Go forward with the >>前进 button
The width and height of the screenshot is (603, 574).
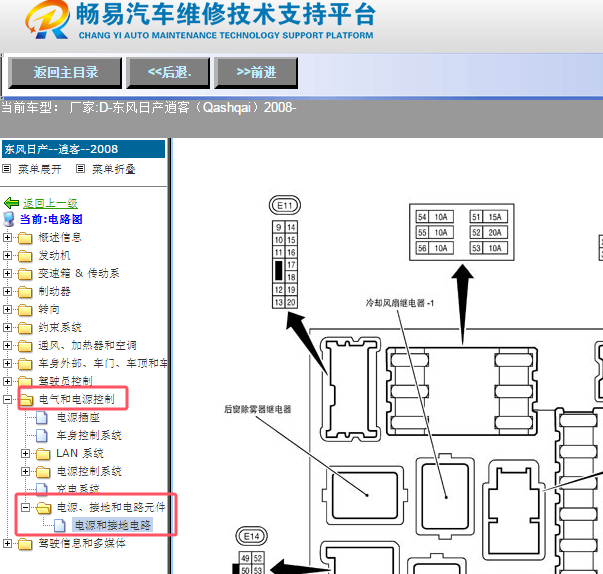coord(256,73)
